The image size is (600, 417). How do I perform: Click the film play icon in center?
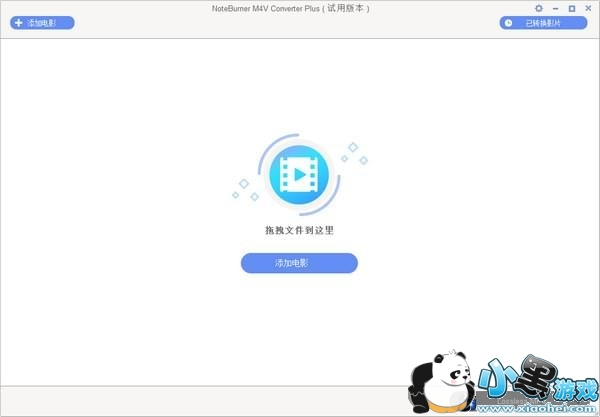[299, 175]
